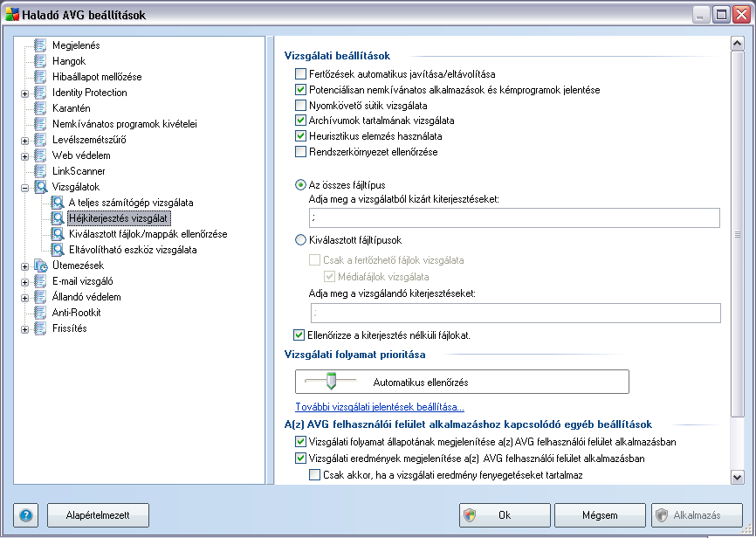Check Csak akkor, ha fenyegetéseket tartalmaz
756x538 pixels.
pos(314,475)
